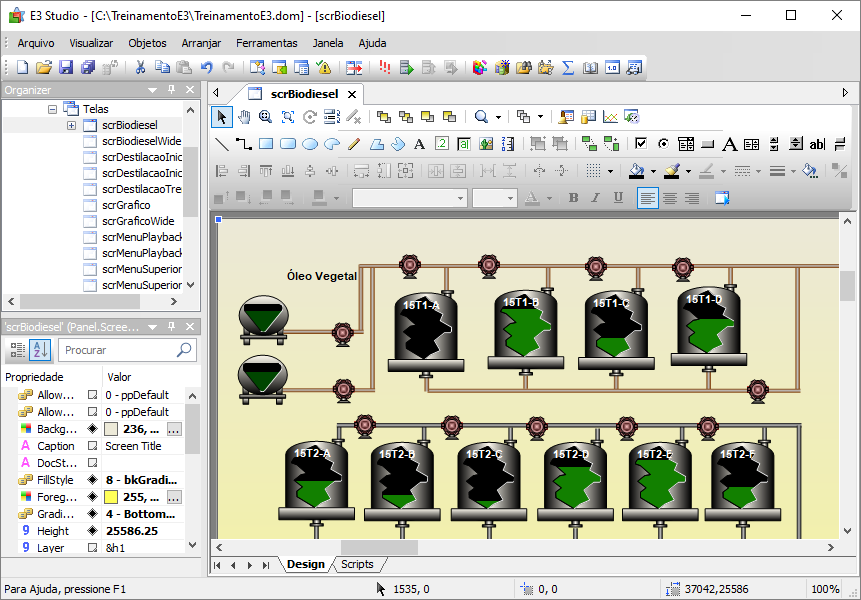Click the scissors Cut icon
Image resolution: width=861 pixels, height=600 pixels.
pos(140,68)
